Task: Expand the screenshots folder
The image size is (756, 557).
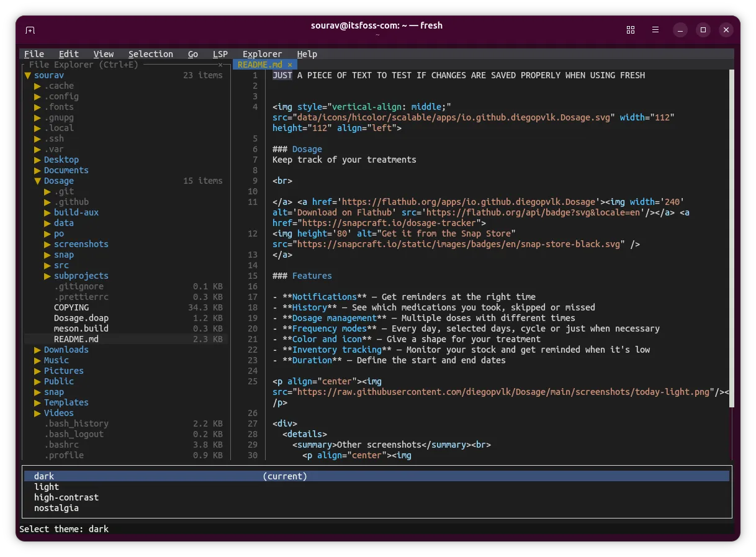Action: 47,244
